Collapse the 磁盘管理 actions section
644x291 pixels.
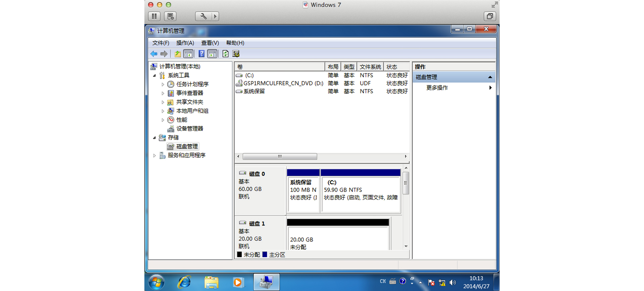[490, 77]
